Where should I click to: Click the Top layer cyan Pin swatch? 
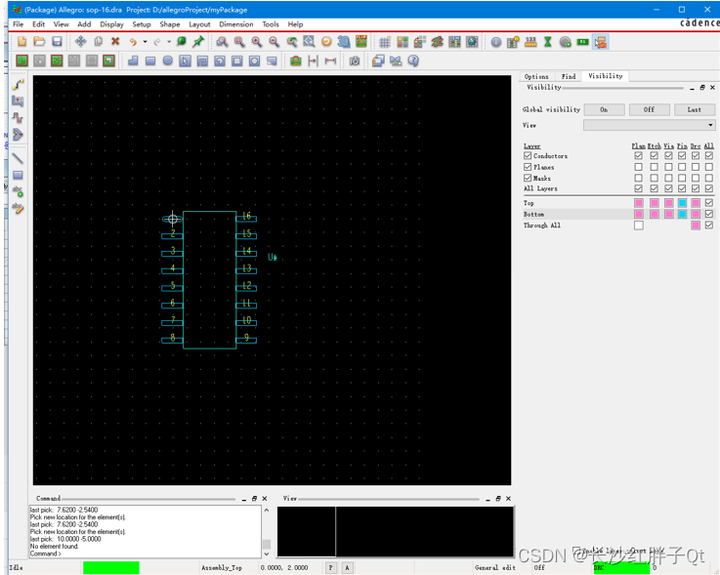pyautogui.click(x=681, y=203)
